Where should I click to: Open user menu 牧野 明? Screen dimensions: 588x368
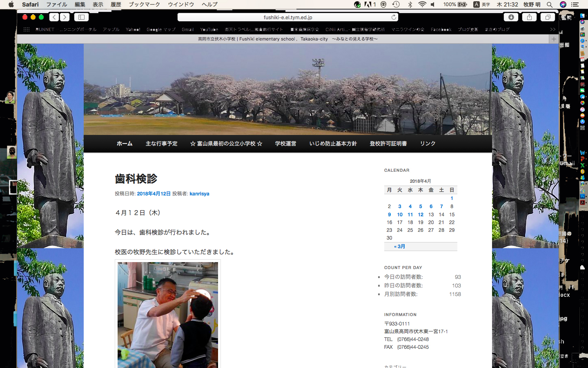[532, 4]
